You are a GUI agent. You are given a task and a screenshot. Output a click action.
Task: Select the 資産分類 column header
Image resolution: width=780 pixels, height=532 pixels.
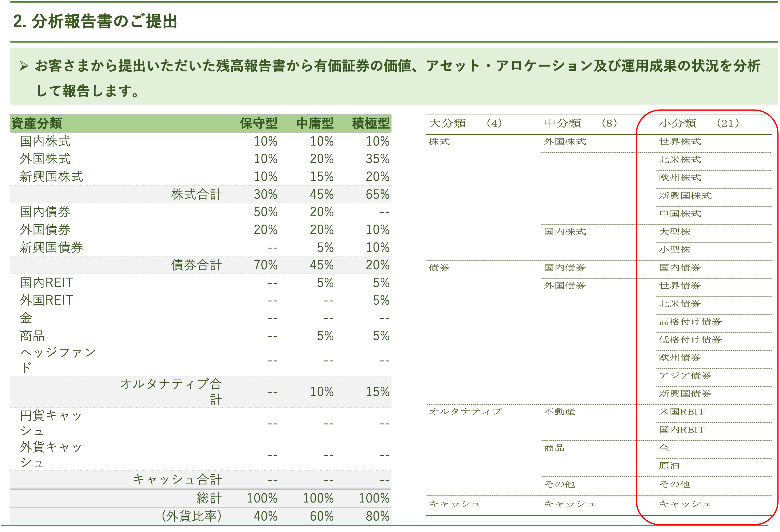(37, 123)
